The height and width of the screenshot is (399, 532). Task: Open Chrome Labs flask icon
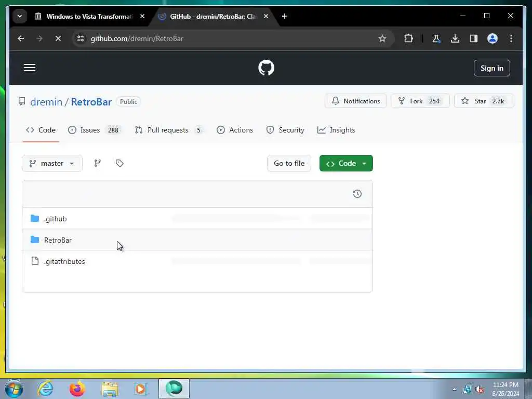pos(436,38)
